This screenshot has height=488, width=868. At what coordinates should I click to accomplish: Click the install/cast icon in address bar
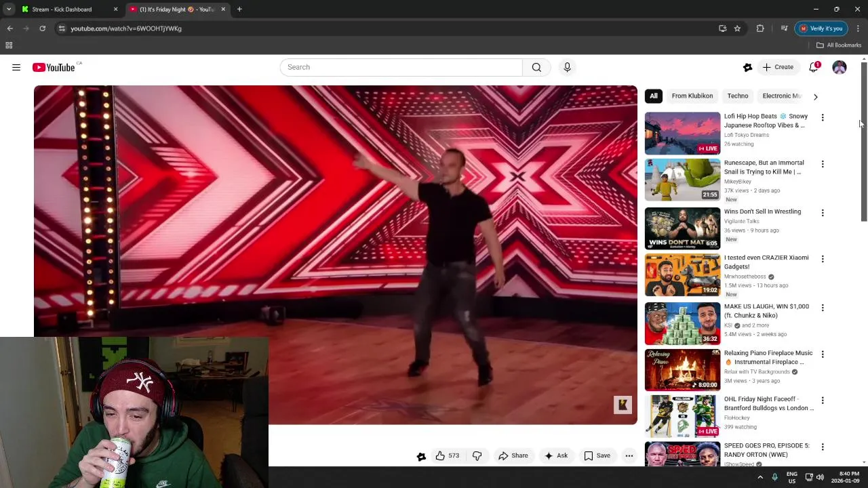[x=722, y=28]
